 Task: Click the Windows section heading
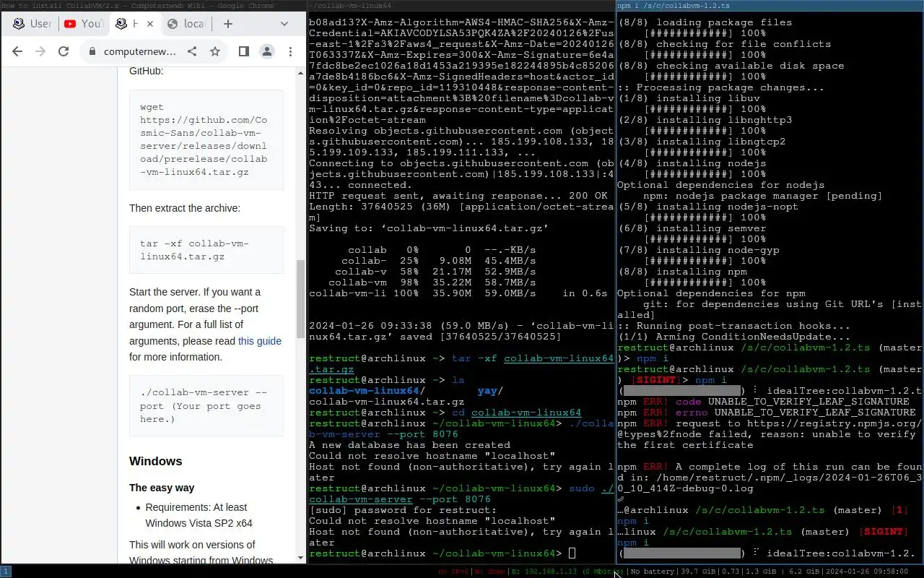tap(156, 461)
